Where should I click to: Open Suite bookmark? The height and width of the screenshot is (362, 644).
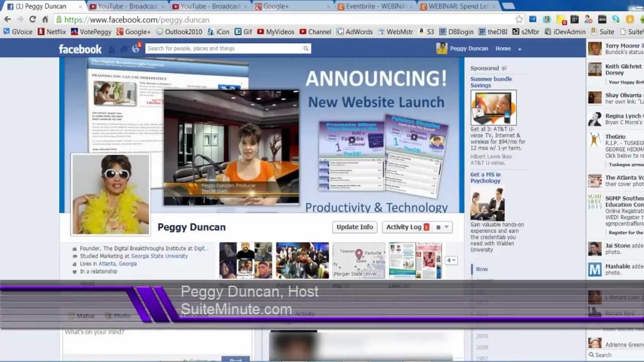coord(602,31)
